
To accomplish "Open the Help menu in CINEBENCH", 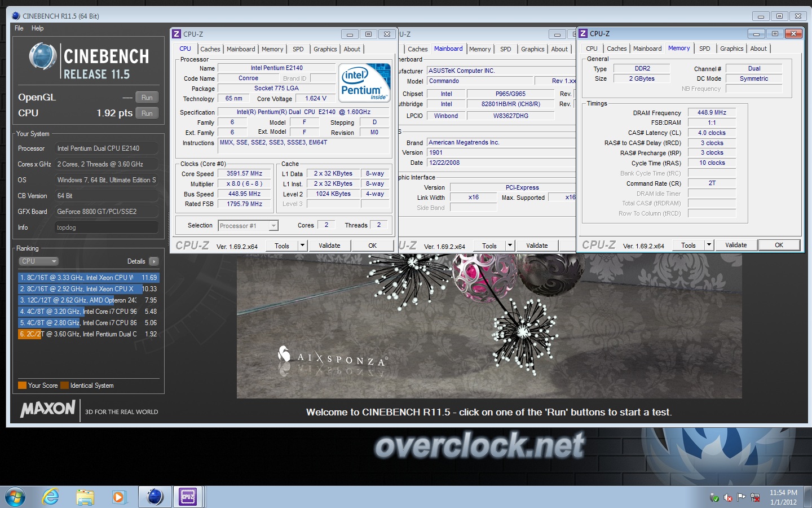I will coord(37,28).
